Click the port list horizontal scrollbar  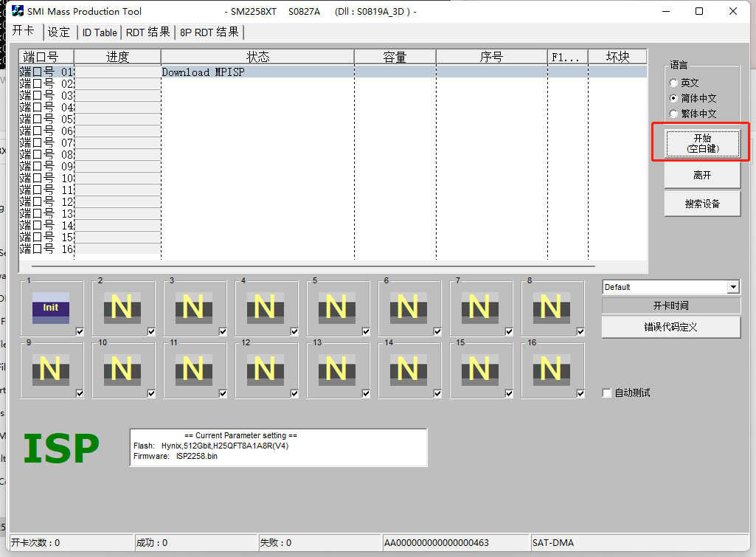coord(313,266)
